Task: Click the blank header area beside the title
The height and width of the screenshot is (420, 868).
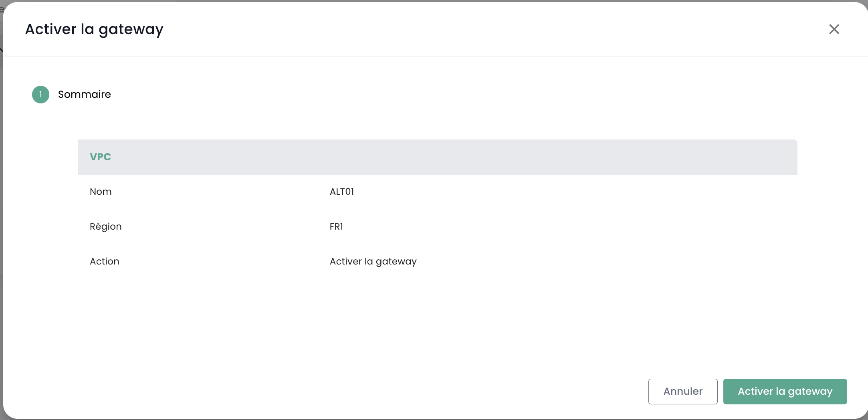Action: click(x=481, y=30)
